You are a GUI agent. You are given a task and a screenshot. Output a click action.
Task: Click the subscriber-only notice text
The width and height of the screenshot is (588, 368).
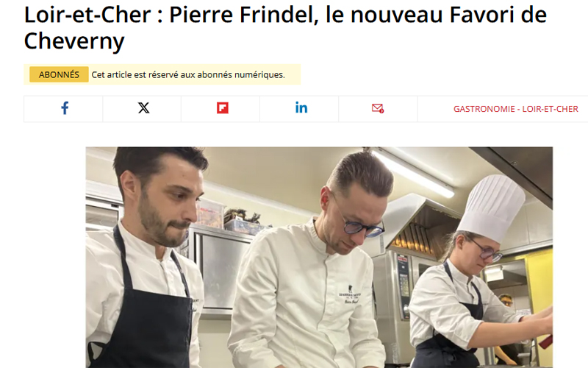188,75
